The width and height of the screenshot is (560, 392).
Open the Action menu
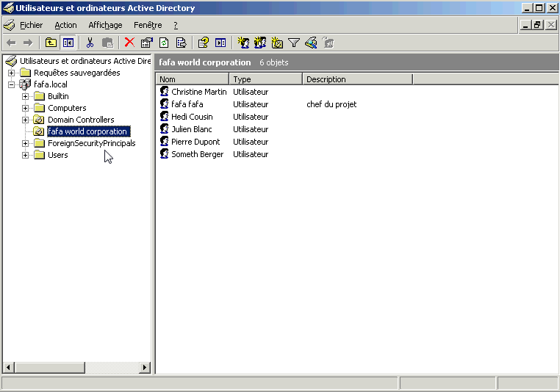[65, 25]
